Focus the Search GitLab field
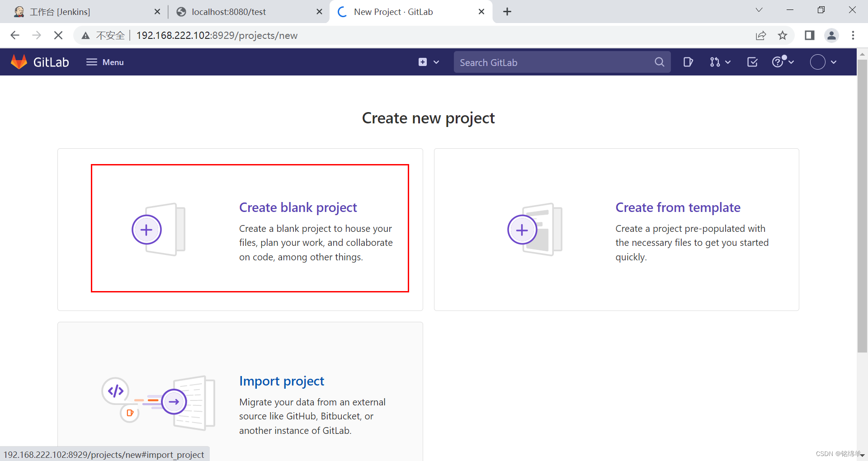Viewport: 868px width, 461px height. click(562, 62)
